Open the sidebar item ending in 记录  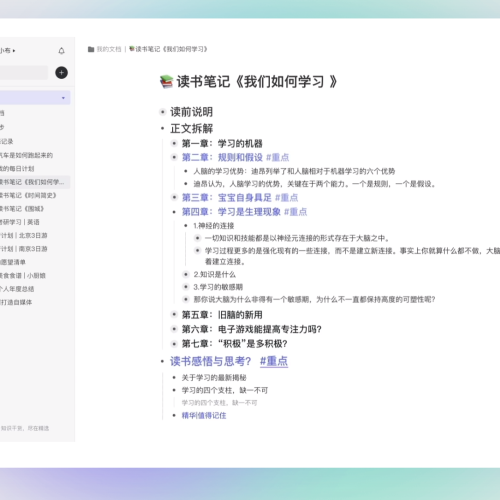point(7,141)
